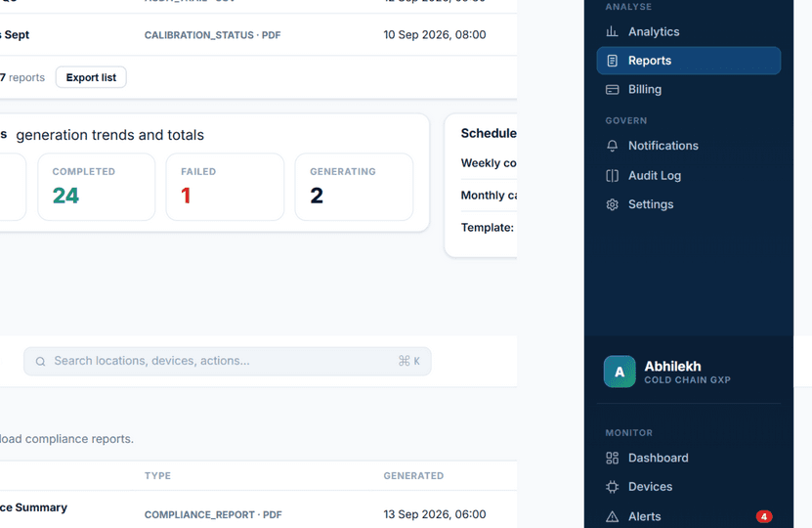Open the Audit Log page
The height and width of the screenshot is (528, 812).
688,176
